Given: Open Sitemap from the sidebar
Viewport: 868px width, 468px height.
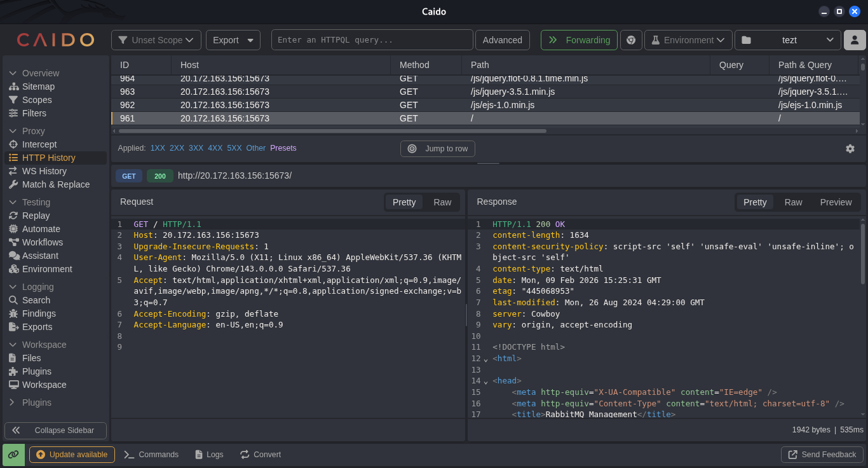Looking at the screenshot, I should [x=38, y=86].
